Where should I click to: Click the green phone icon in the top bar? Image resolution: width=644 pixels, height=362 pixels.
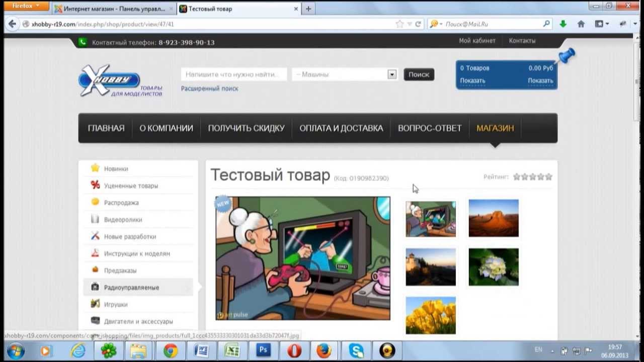click(x=83, y=42)
